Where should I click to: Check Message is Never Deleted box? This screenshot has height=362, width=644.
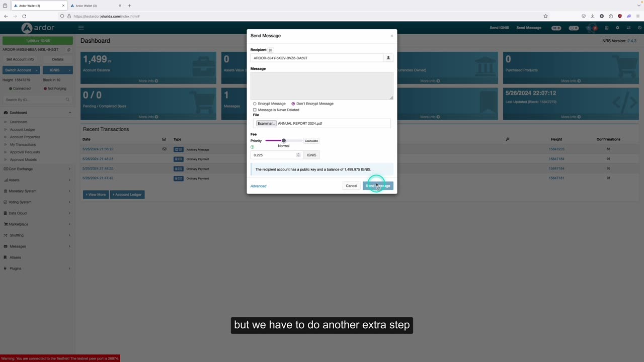255,110
